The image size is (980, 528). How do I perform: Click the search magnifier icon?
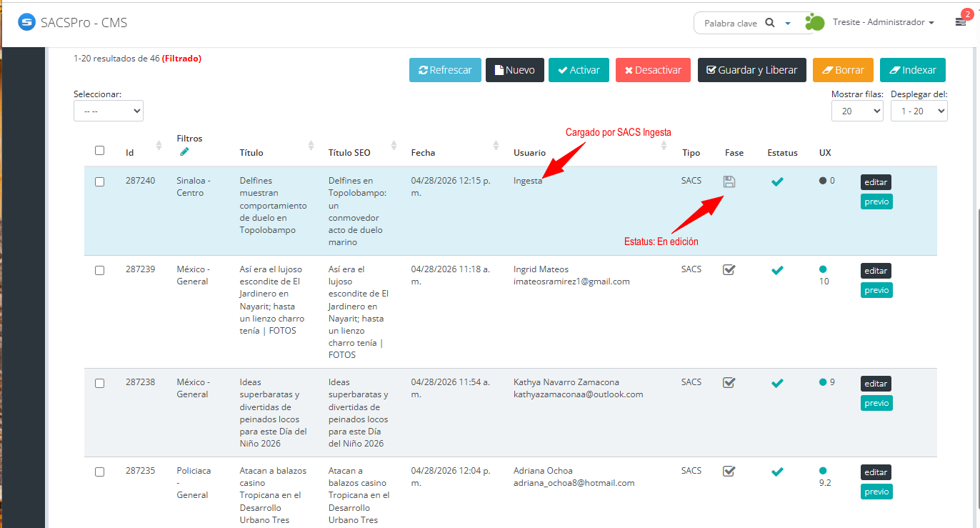click(769, 23)
